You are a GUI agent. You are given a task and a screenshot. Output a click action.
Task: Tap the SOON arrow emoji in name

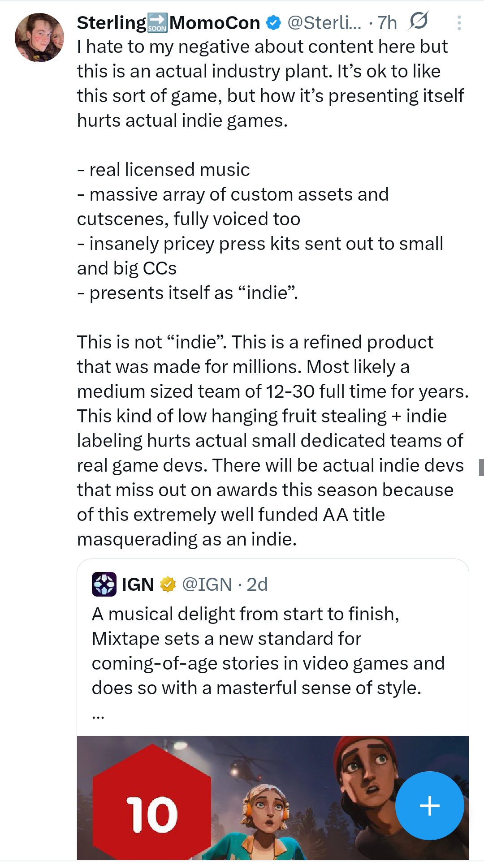[x=157, y=23]
